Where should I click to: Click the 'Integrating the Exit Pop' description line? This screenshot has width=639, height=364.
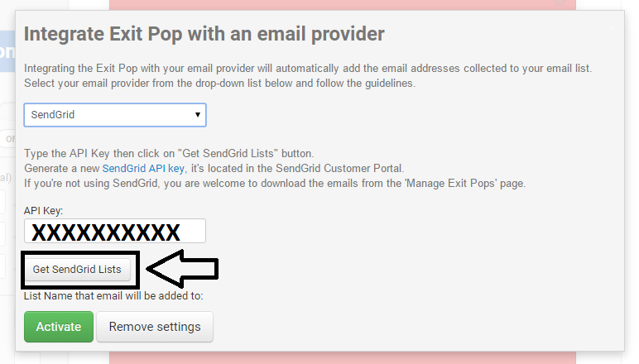tap(308, 69)
